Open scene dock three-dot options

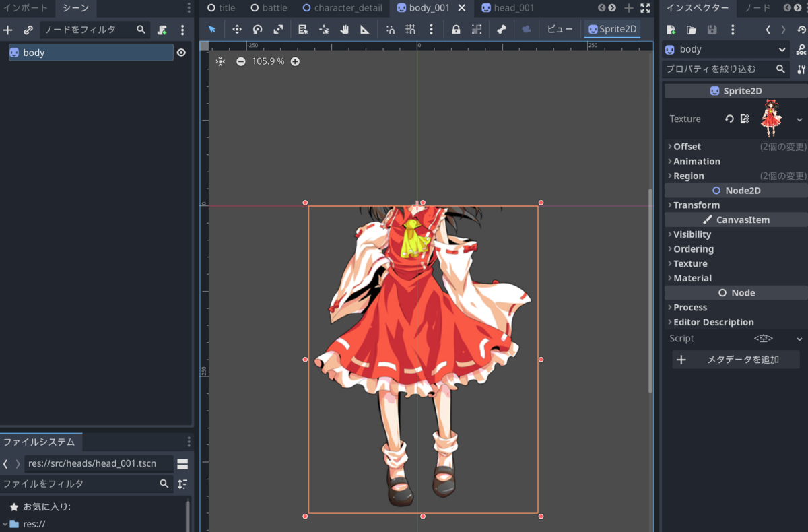pos(182,30)
